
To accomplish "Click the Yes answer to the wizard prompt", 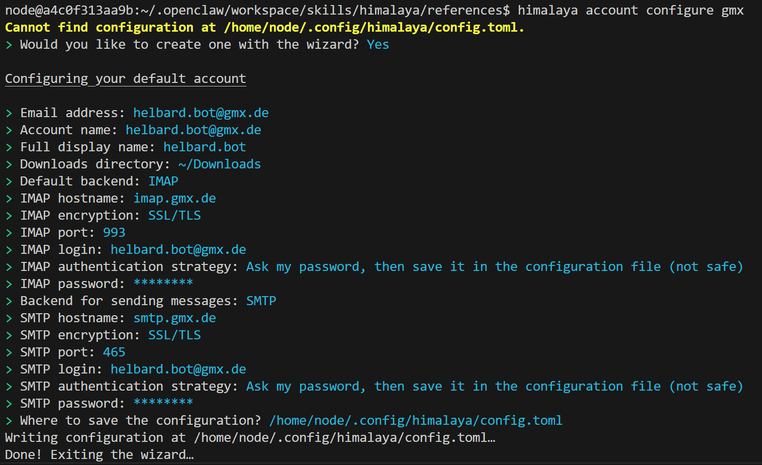I will (377, 44).
